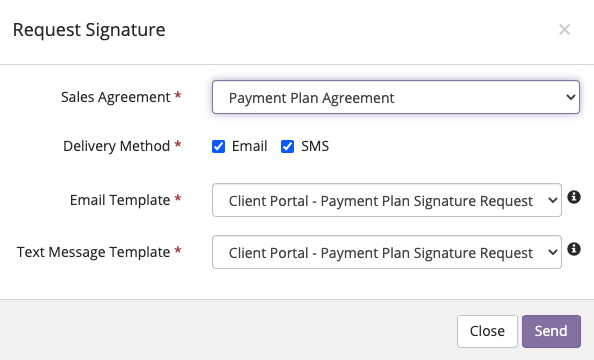Viewport: 594px width, 360px height.
Task: Open the Email Template dropdown
Action: [x=387, y=200]
